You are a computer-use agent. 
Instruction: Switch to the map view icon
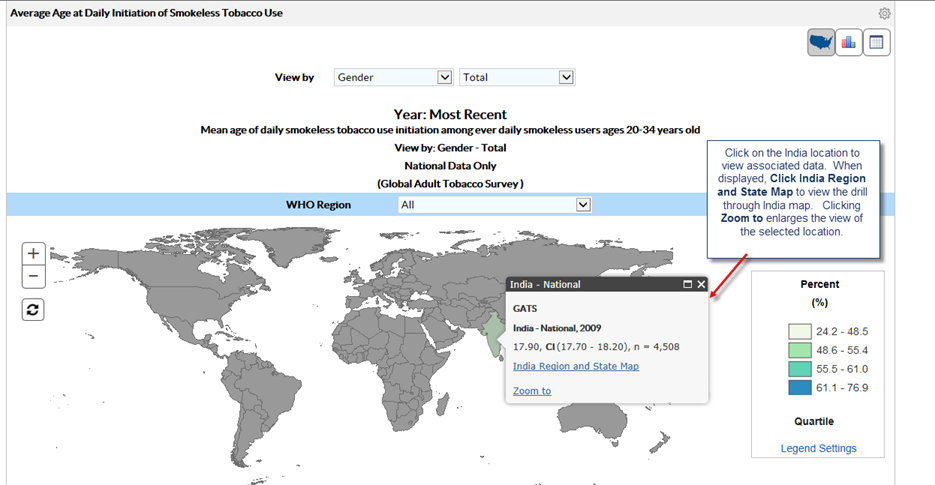(x=821, y=42)
